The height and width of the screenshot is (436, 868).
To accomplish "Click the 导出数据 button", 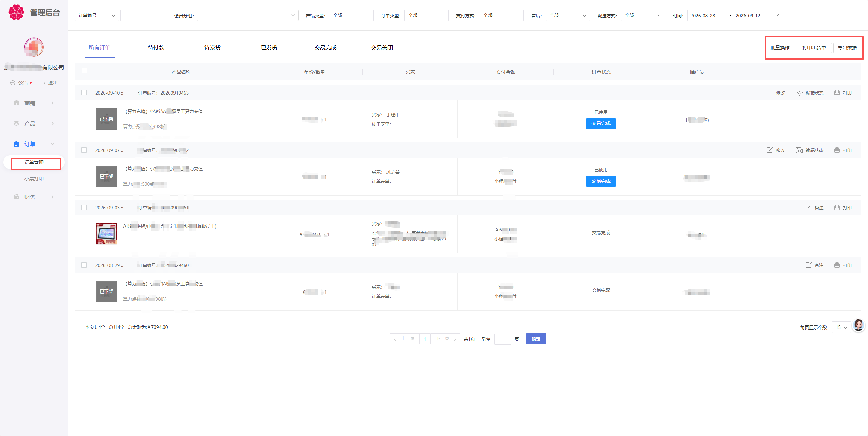I will (x=847, y=48).
